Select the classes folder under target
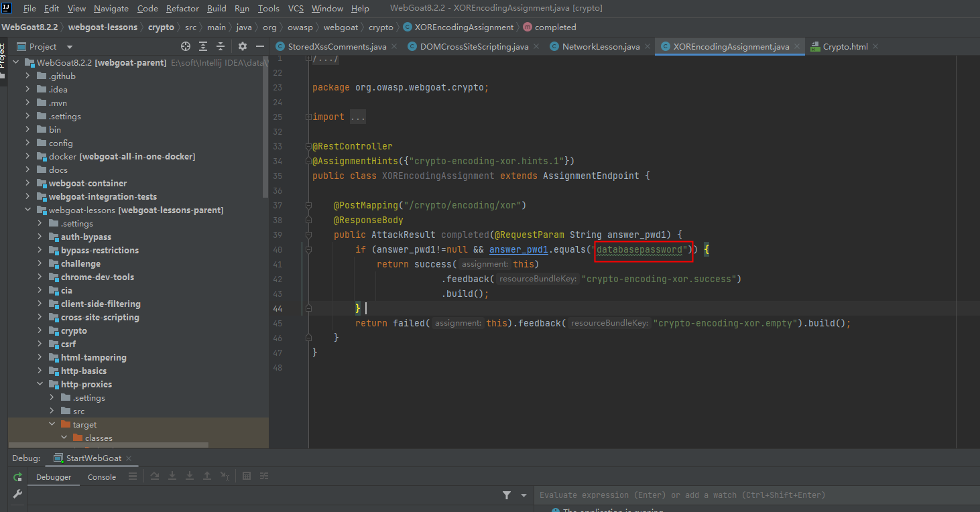 99,438
